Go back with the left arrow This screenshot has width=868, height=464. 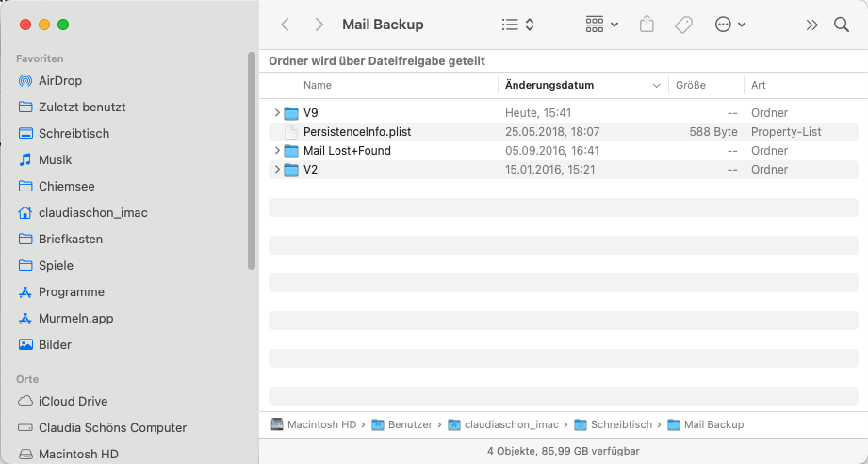coord(286,25)
